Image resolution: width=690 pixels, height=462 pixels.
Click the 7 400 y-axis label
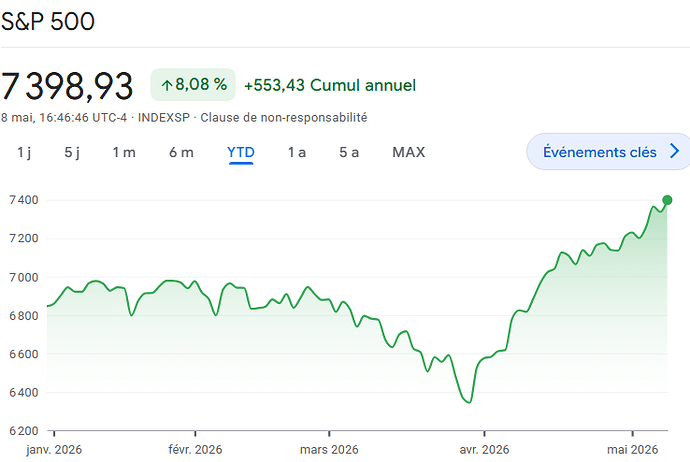coord(24,200)
